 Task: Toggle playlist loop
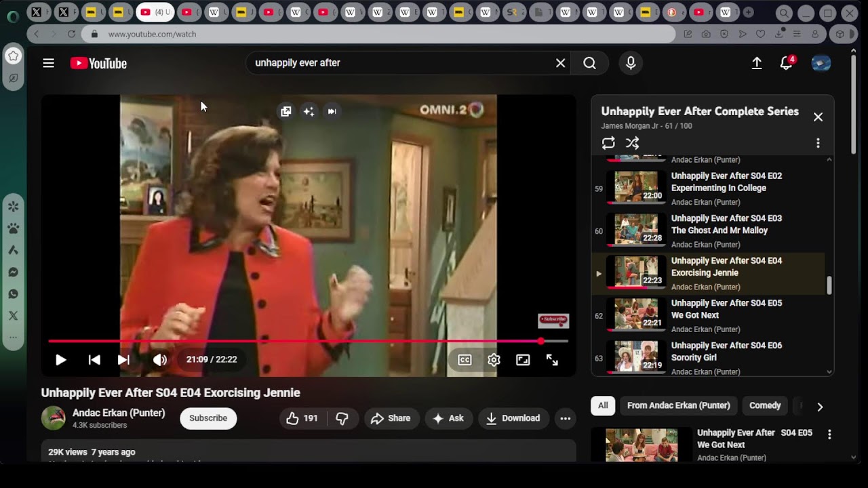pos(608,143)
